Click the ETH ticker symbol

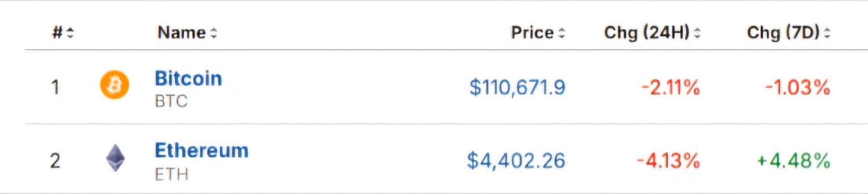point(171,174)
